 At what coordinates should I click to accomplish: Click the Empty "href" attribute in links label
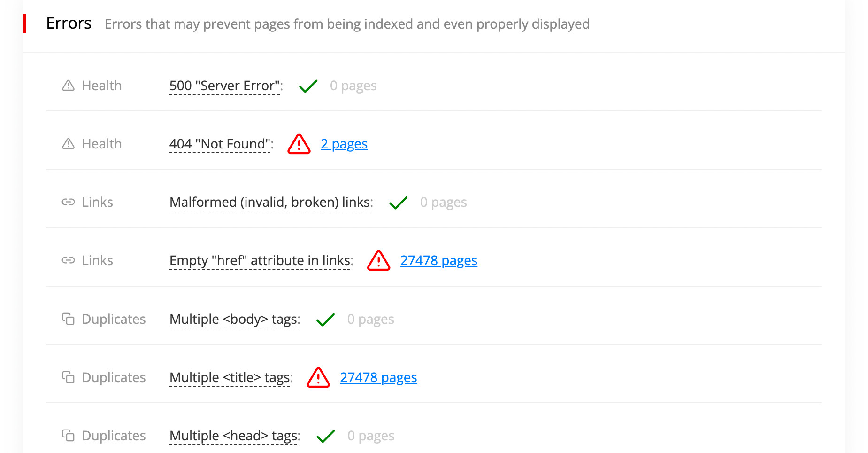tap(260, 260)
